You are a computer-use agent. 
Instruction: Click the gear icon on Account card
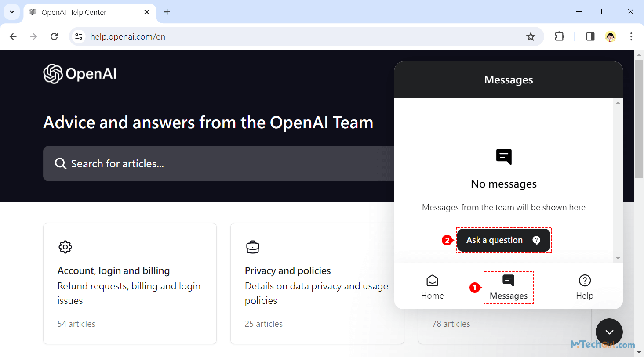tap(65, 247)
